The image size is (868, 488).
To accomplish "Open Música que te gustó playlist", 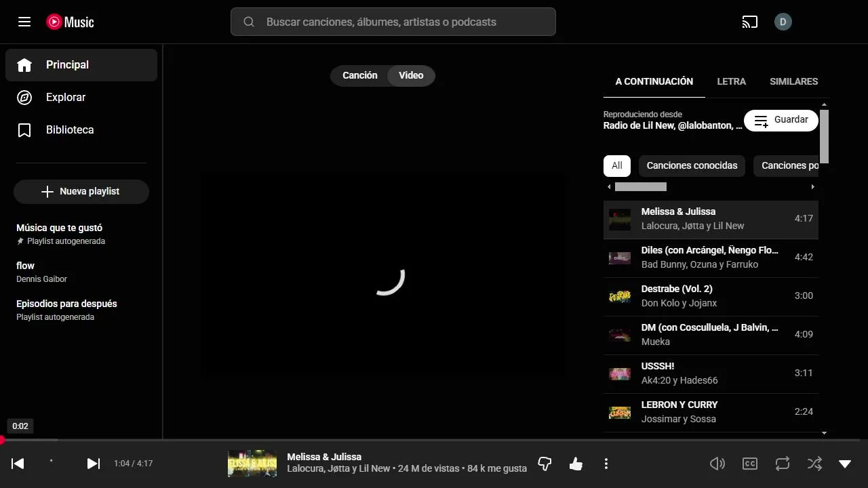I will pos(81,234).
